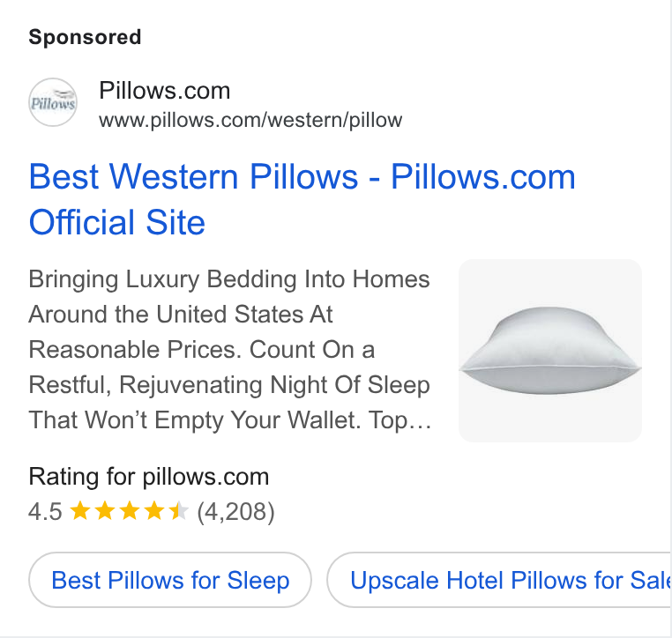Open the Pillows.com site name
The height and width of the screenshot is (638, 672).
(x=165, y=91)
